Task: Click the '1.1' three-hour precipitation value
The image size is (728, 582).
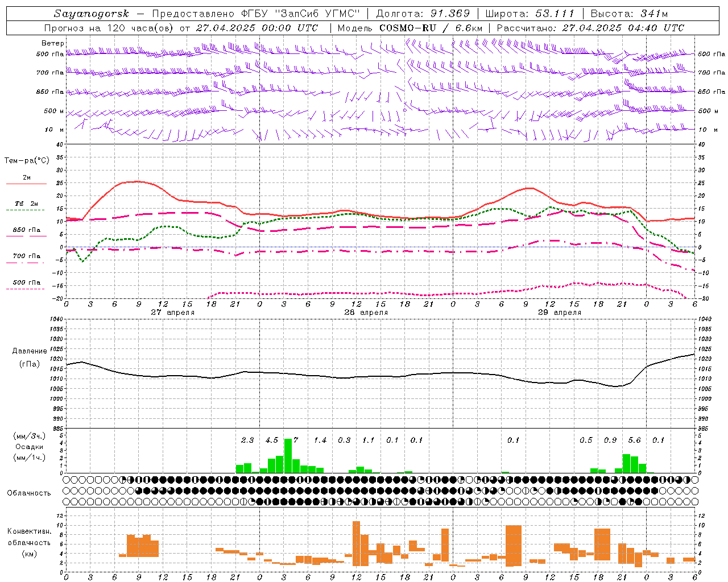Action: (369, 440)
